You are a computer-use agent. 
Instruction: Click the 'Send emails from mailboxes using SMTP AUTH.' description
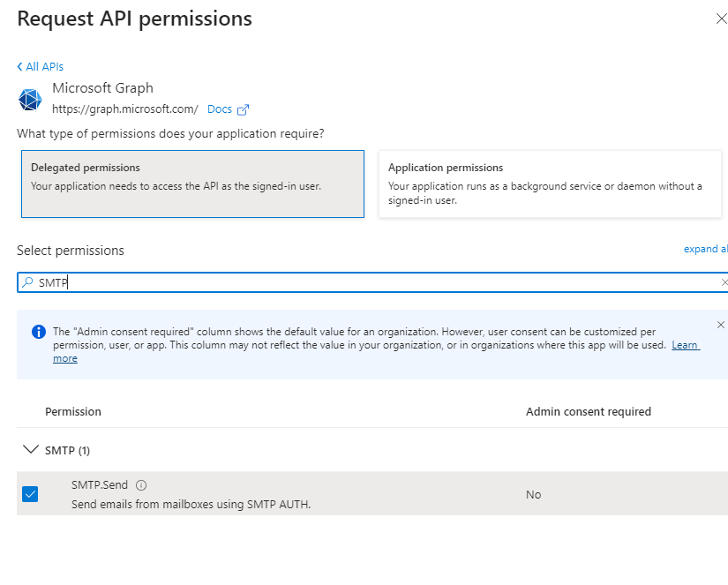tap(191, 504)
